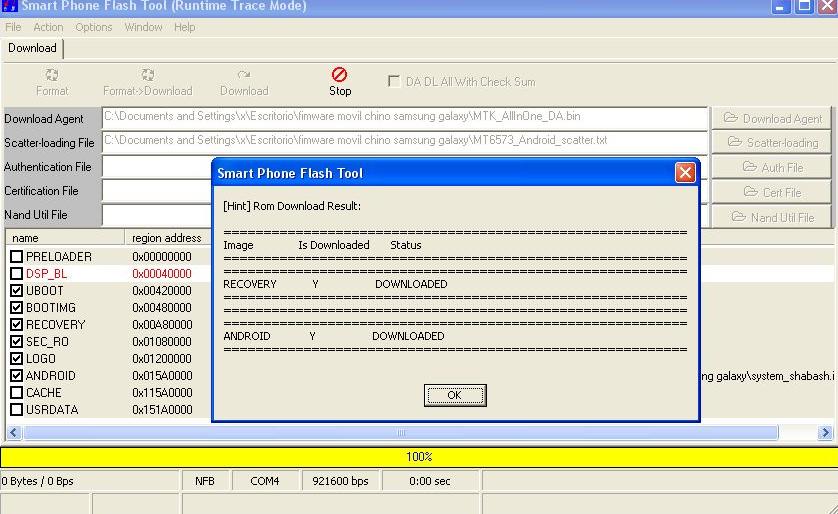Click the 'region address' column header
Viewport: 838px width, 514px height.
pos(167,238)
